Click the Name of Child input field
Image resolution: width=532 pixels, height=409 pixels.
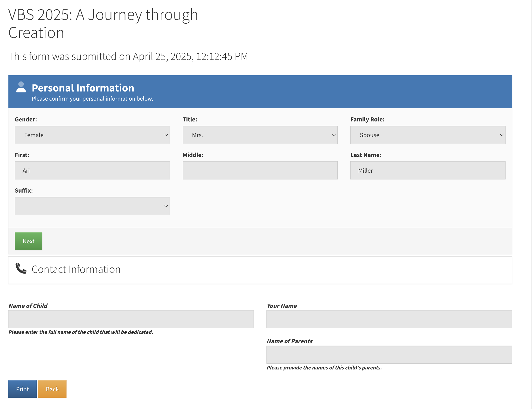(x=131, y=319)
